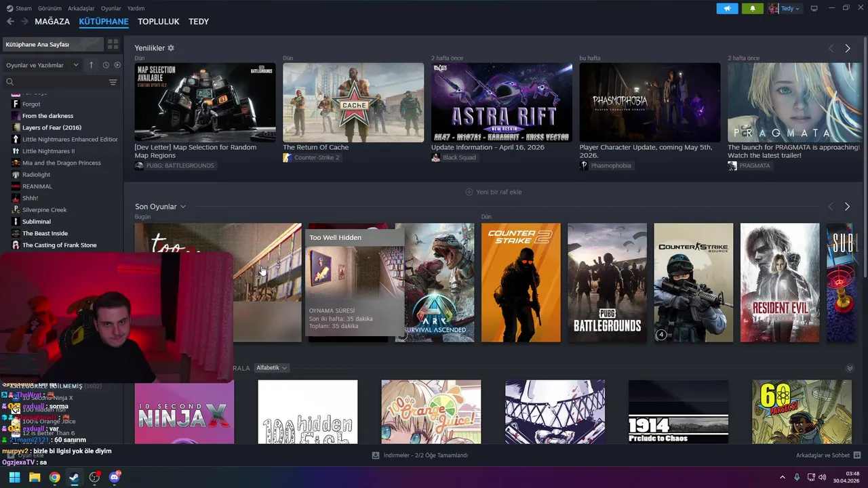868x488 pixels.
Task: Toggle recent activity clock filter
Action: point(106,65)
